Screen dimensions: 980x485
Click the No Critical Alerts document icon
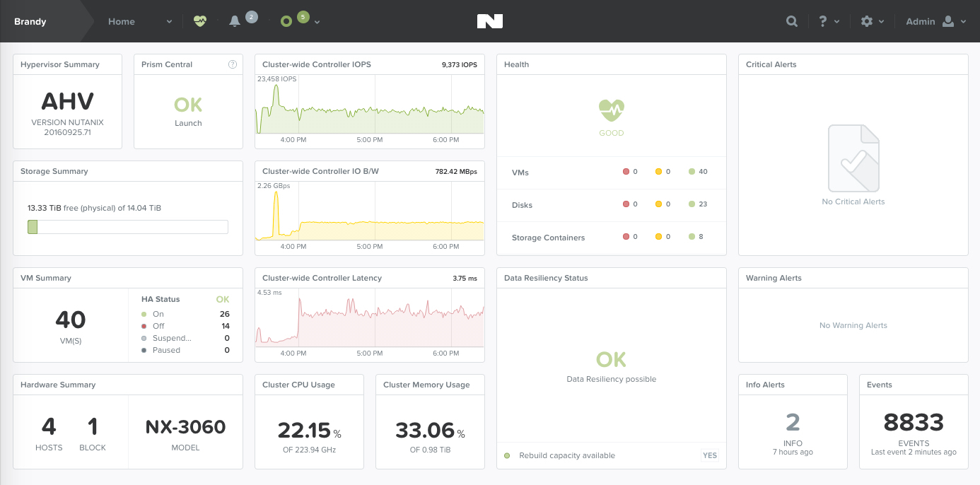point(853,158)
